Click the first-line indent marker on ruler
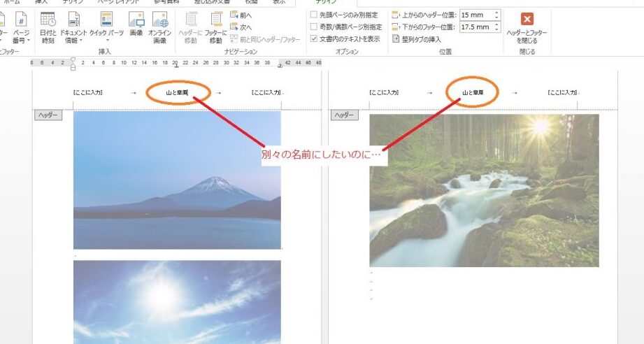The image size is (644, 344). click(73, 60)
